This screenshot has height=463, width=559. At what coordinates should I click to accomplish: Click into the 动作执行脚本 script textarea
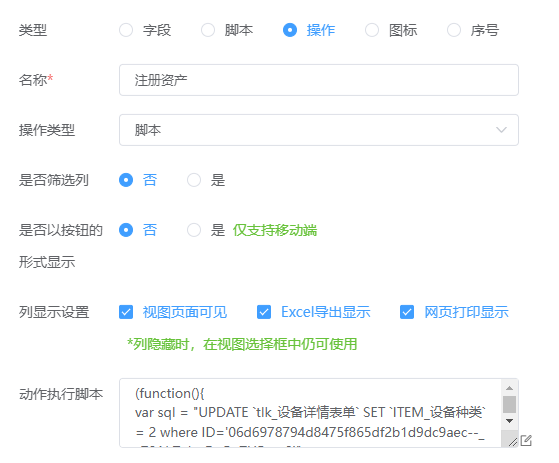(x=310, y=413)
